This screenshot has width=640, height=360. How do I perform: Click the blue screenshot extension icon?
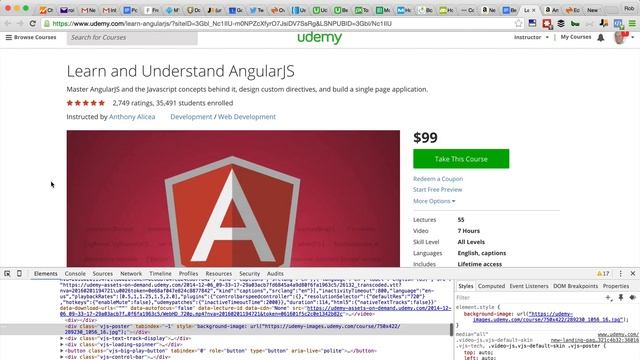coord(532,24)
